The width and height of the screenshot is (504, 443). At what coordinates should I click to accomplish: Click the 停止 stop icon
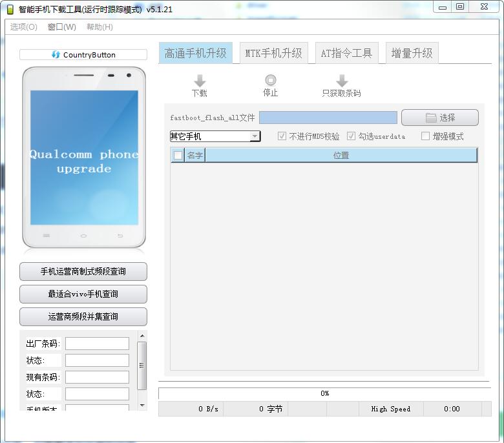click(x=270, y=80)
